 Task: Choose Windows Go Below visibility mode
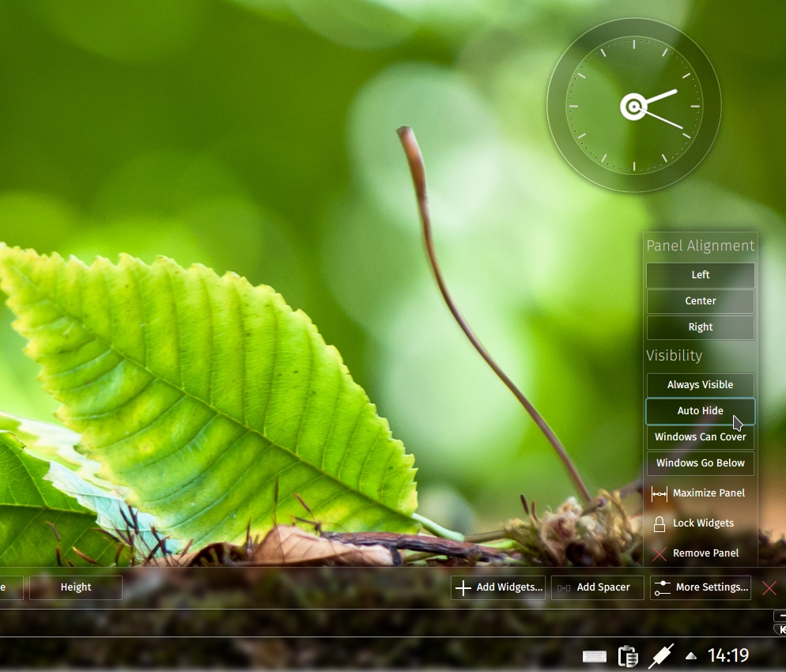tap(700, 463)
